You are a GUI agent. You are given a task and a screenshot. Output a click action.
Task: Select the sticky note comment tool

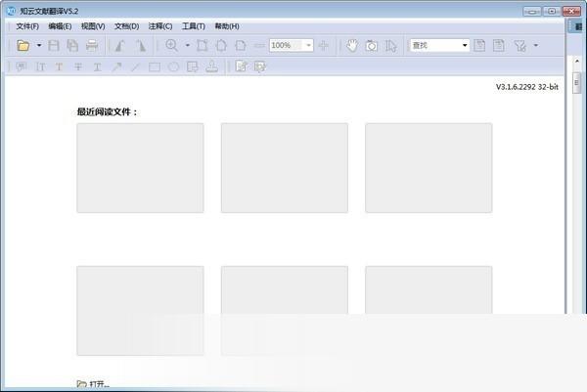(x=22, y=66)
